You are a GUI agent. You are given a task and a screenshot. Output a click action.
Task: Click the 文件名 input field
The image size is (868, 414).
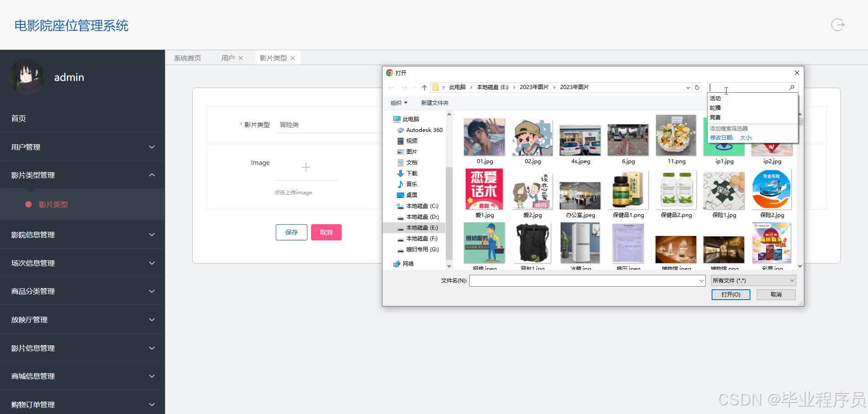587,281
